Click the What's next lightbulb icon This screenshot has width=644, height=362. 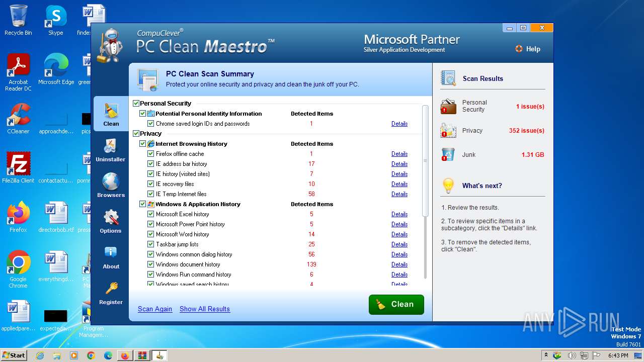pos(448,186)
